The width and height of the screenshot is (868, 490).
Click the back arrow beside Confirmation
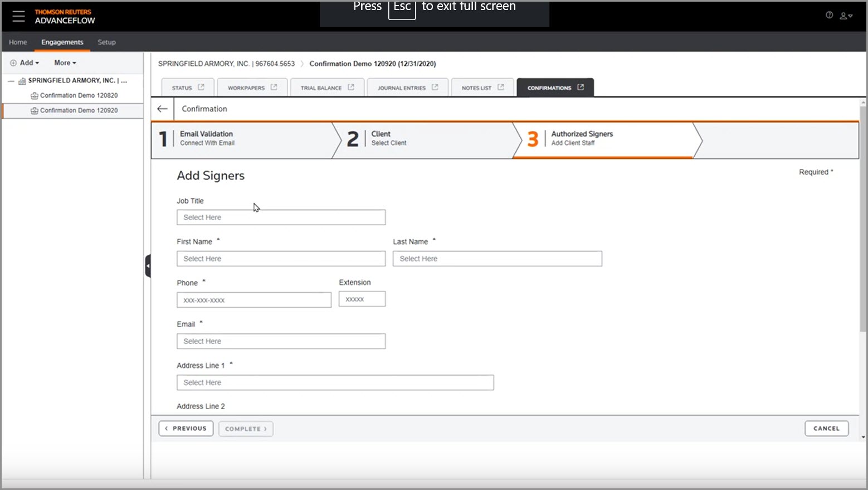pos(162,109)
